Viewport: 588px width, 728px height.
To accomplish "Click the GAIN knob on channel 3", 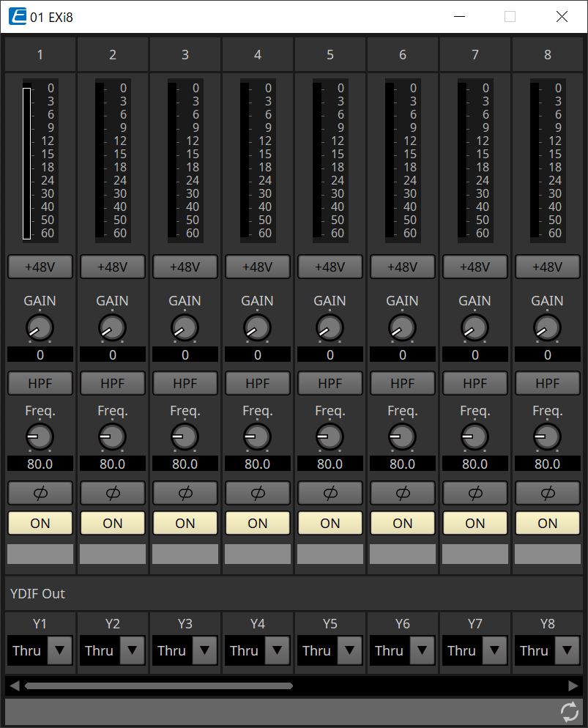I will [x=185, y=327].
